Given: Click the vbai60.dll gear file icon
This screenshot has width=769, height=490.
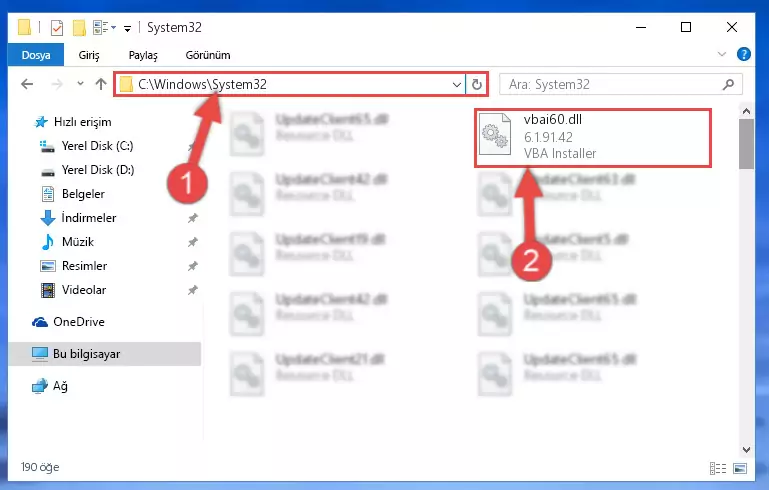Looking at the screenshot, I should (x=495, y=134).
